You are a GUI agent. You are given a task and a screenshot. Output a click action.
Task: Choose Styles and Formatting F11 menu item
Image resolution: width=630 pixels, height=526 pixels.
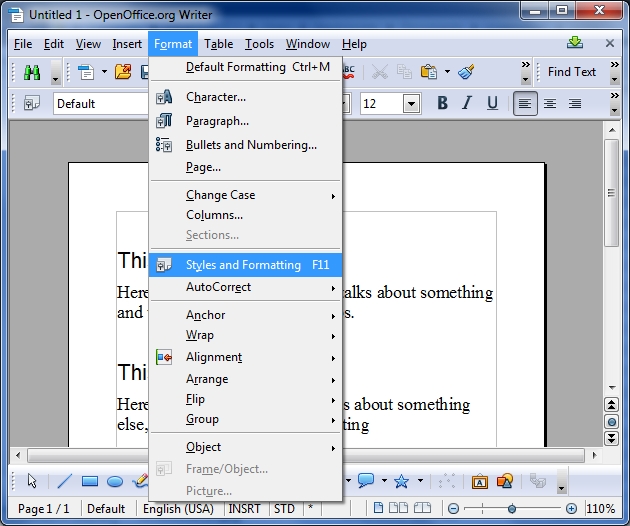pyautogui.click(x=245, y=265)
